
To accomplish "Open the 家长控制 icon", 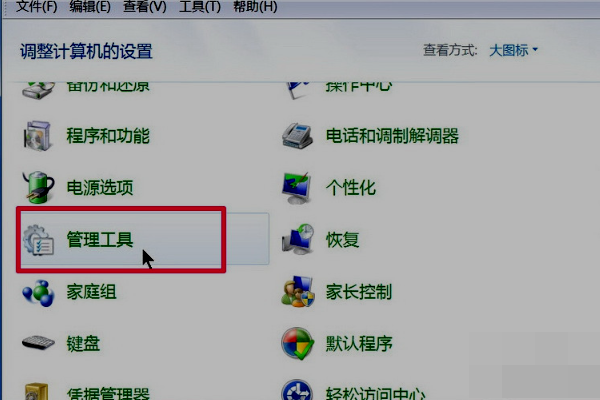I will [298, 292].
